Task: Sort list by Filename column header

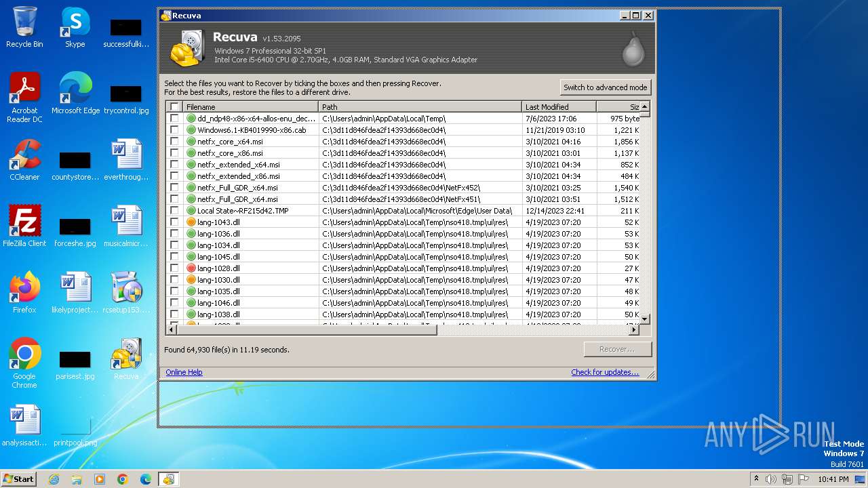Action: point(250,107)
